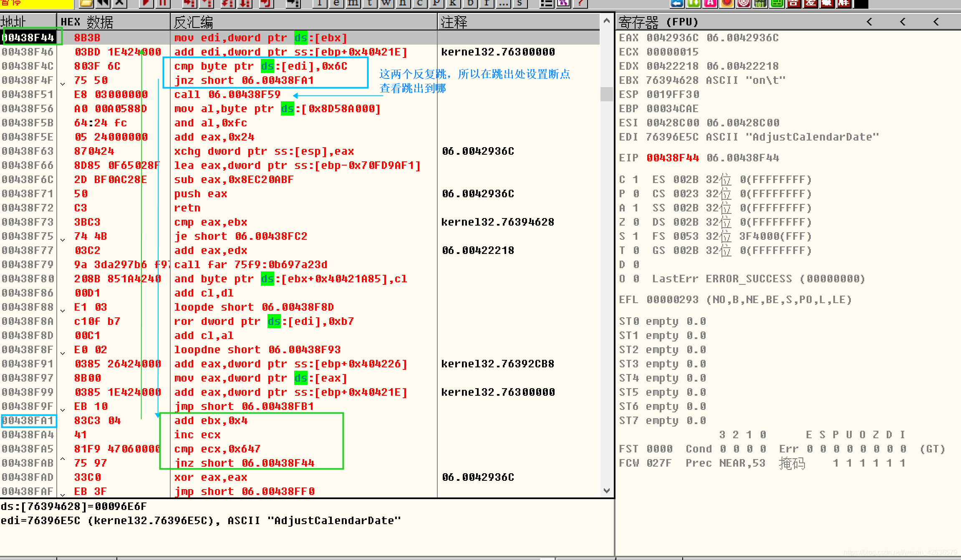Click the 注释 comment column header

519,22
